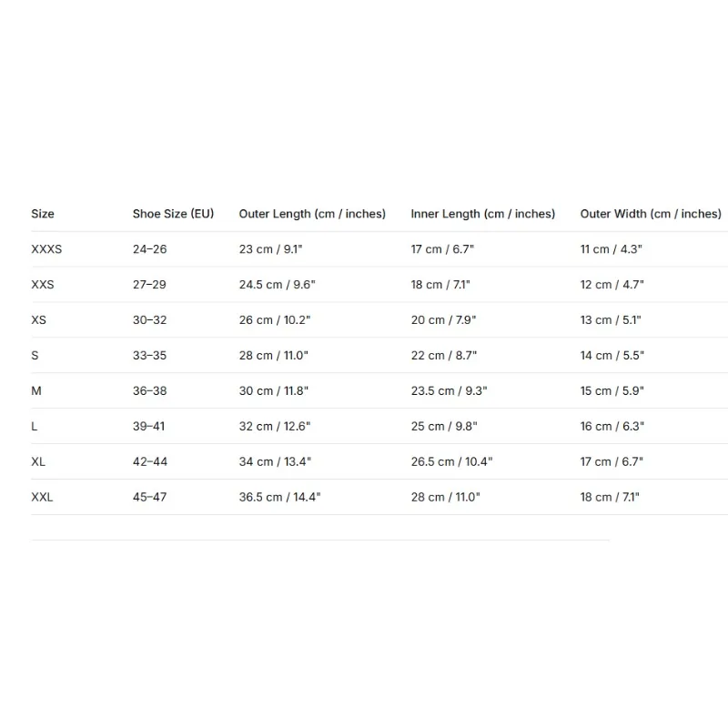Click the 26.5 cm / 10.4" cell
This screenshot has width=728, height=728.
(x=451, y=461)
